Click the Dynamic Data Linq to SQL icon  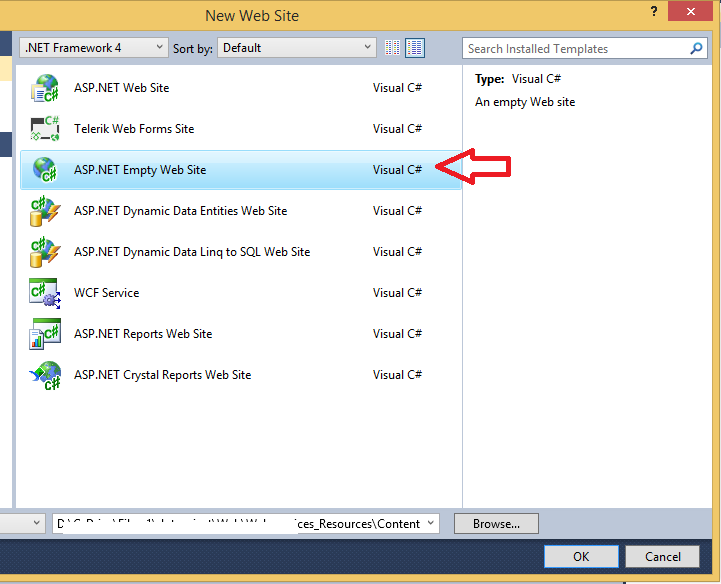click(45, 252)
